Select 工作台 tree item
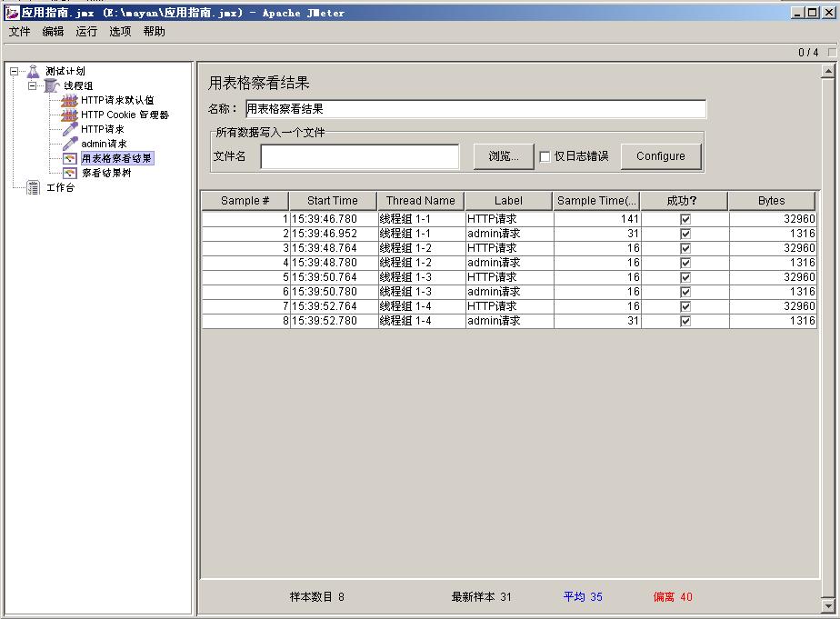840x619 pixels. [x=60, y=187]
